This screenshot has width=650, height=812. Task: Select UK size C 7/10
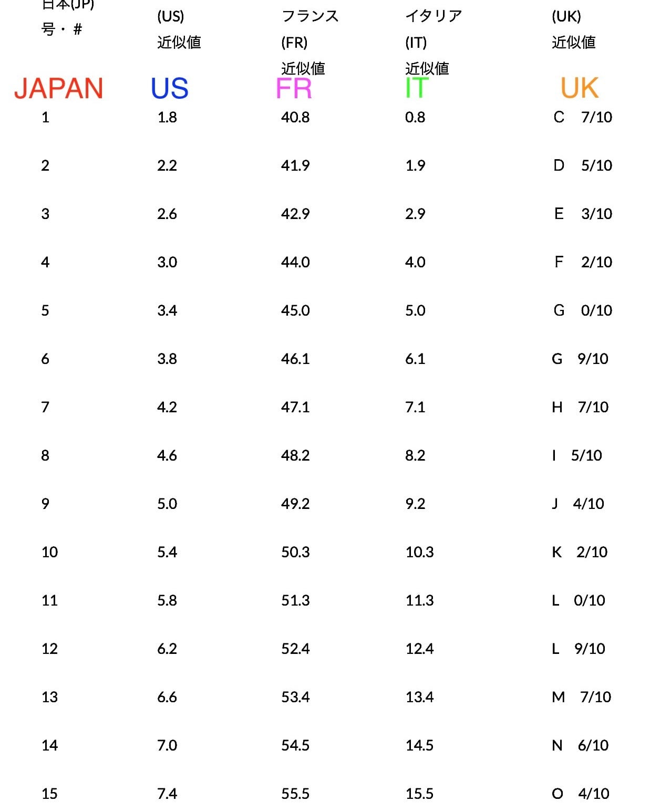pyautogui.click(x=583, y=117)
